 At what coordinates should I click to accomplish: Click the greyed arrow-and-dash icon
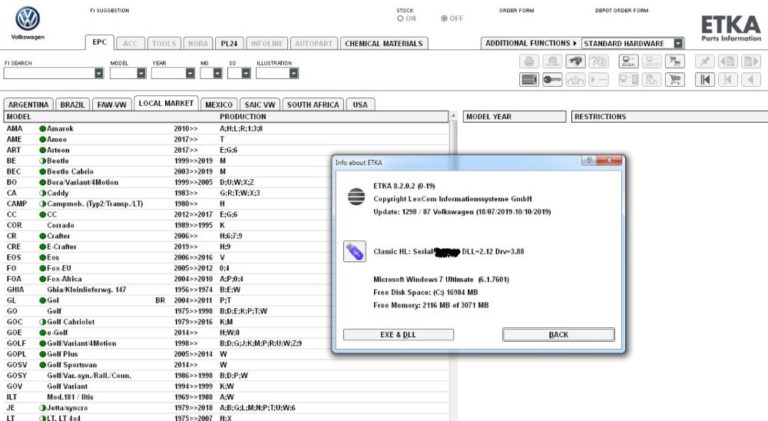(599, 79)
